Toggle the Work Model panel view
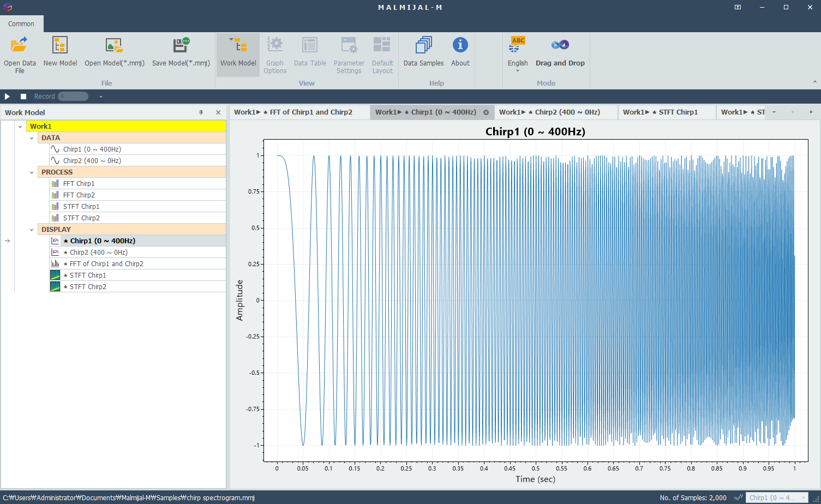Viewport: 821px width, 504px height. [x=238, y=55]
